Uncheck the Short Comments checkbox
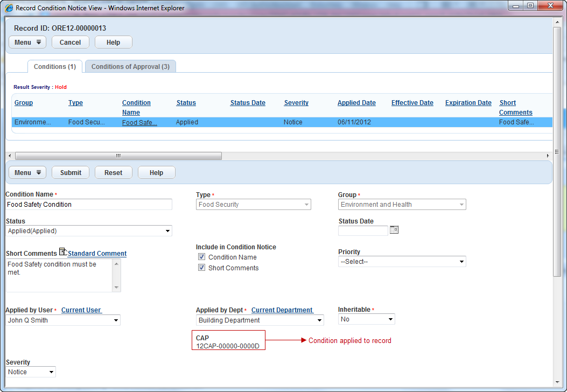Viewport: 567px width, 392px height. 202,268
